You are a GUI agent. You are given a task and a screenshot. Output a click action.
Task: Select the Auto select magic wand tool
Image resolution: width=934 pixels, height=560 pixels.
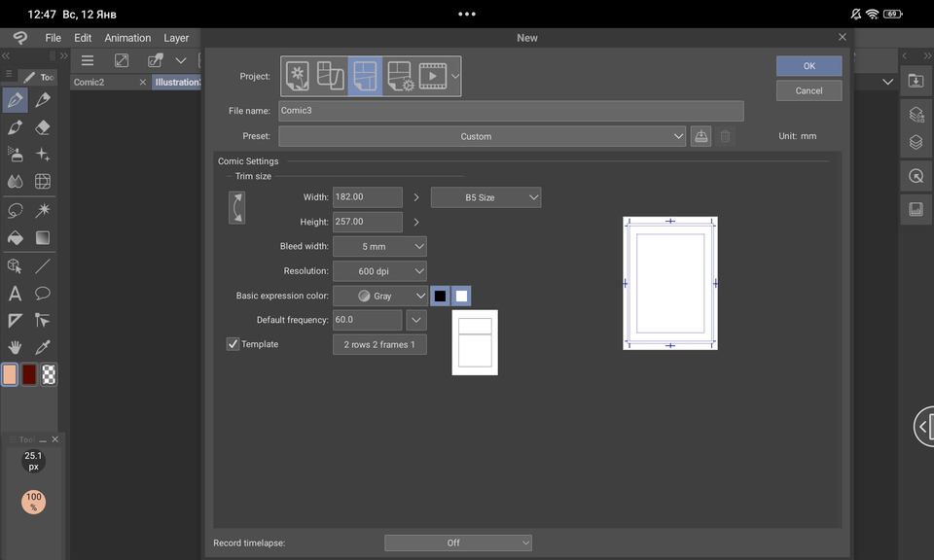coord(42,210)
